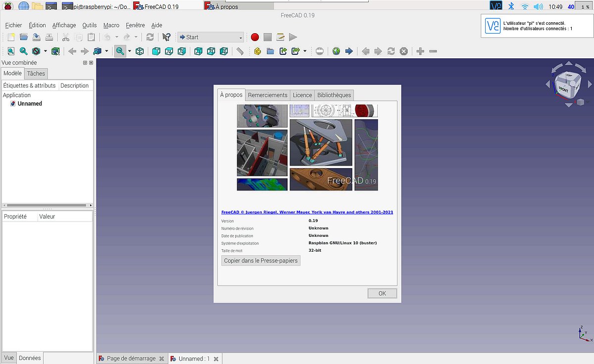
Task: Set isometric view with wireframe cube icon
Action: [x=140, y=51]
